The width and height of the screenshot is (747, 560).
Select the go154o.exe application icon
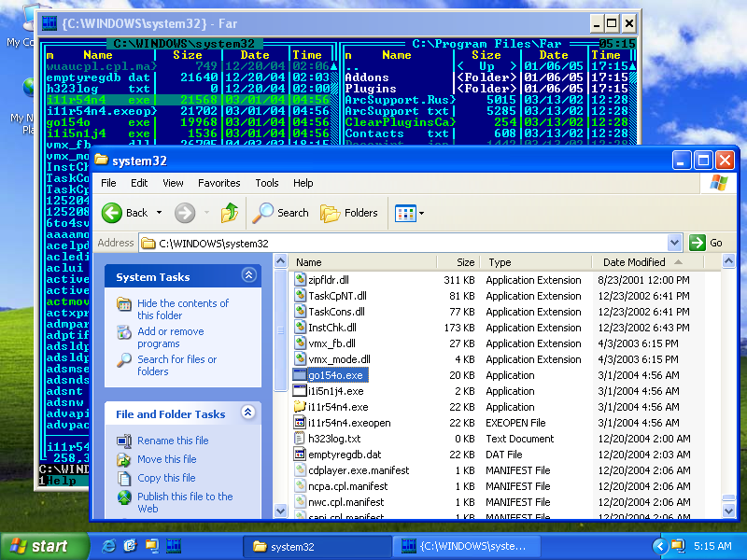[x=300, y=375]
